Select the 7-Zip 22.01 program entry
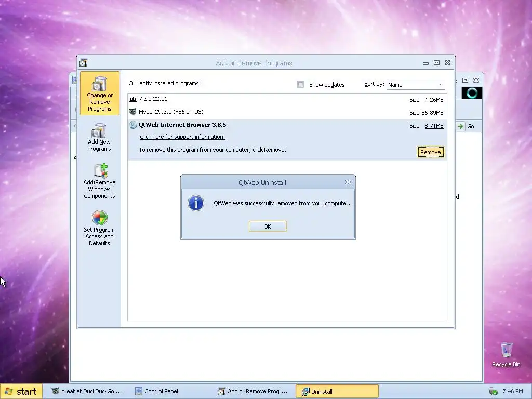Screen dimensions: 532x399 (287, 99)
